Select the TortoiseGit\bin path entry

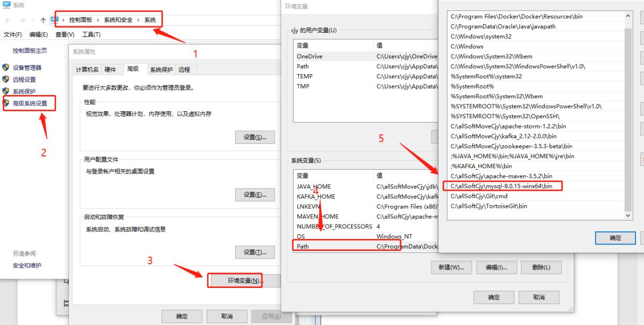pos(536,206)
